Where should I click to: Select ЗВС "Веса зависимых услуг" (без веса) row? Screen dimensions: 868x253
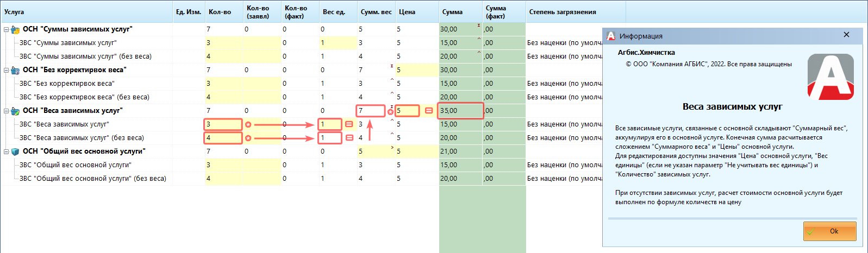click(82, 138)
